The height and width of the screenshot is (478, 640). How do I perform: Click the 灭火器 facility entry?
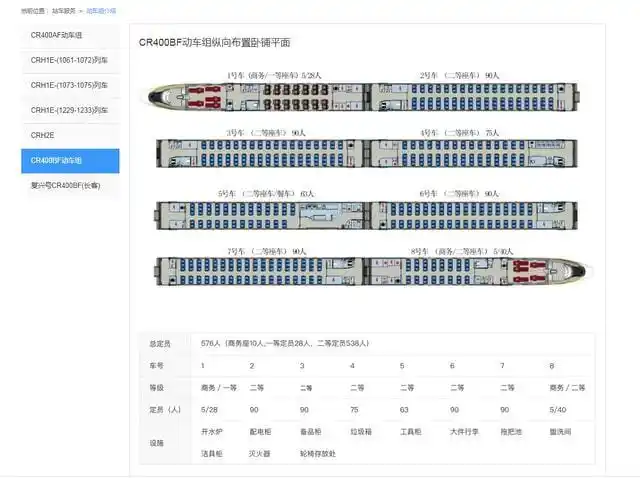[260, 454]
